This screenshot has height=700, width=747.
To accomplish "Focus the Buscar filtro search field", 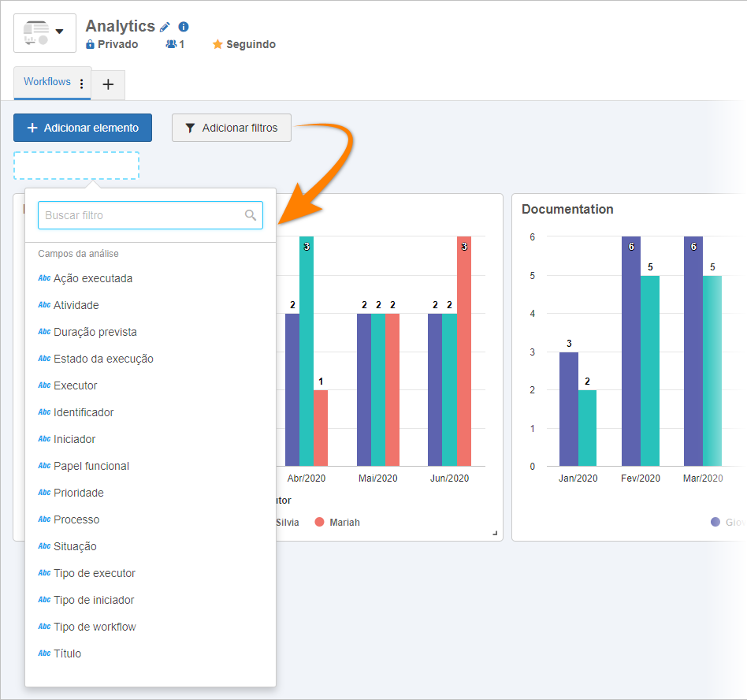I will (x=150, y=215).
